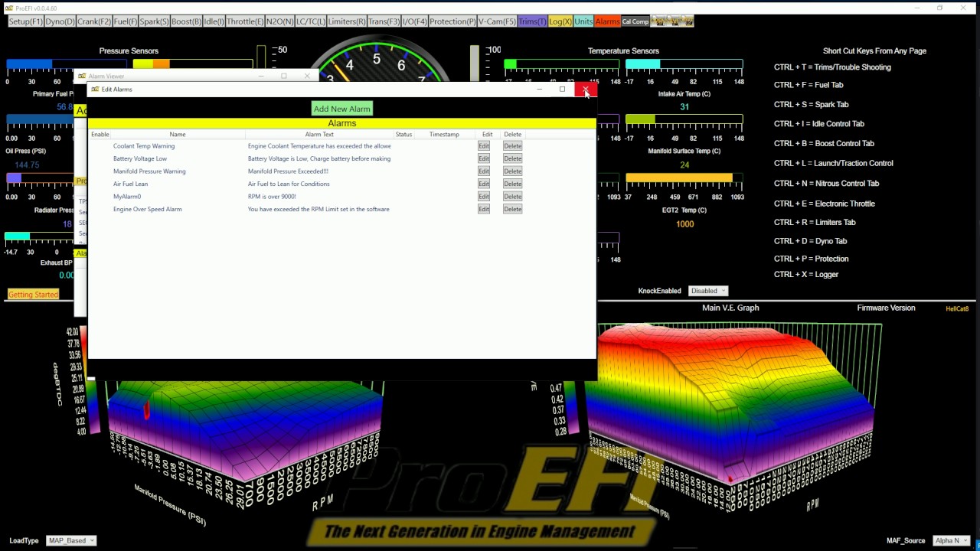The height and width of the screenshot is (551, 980).
Task: Click the 'Air Fuel to Lean for Conditions' text
Action: click(x=289, y=184)
